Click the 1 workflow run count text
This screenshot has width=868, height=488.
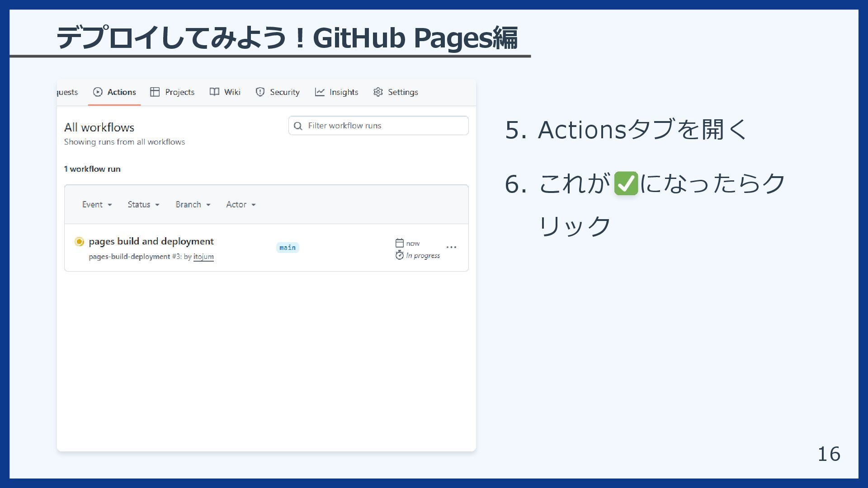92,169
